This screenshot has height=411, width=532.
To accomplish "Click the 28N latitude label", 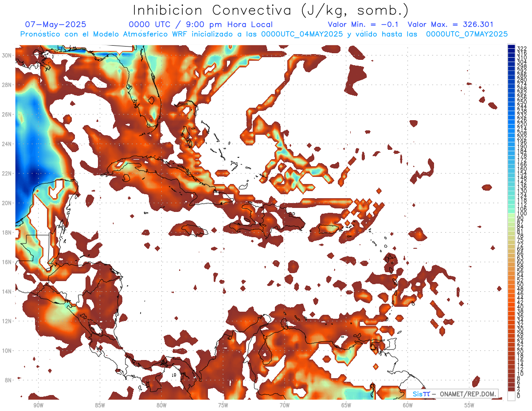I will pos(7,85).
